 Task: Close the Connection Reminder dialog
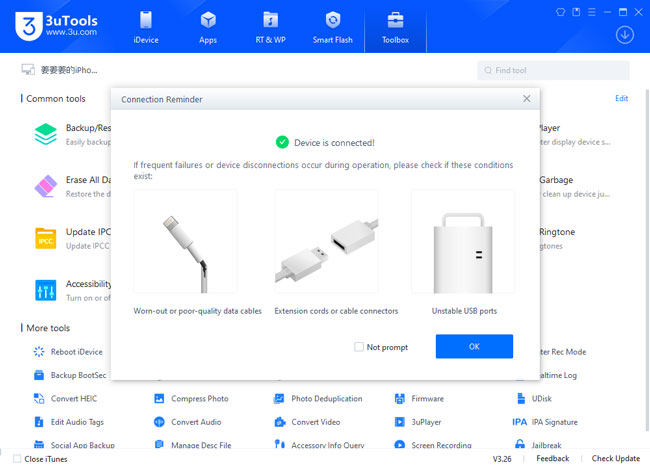(x=526, y=99)
